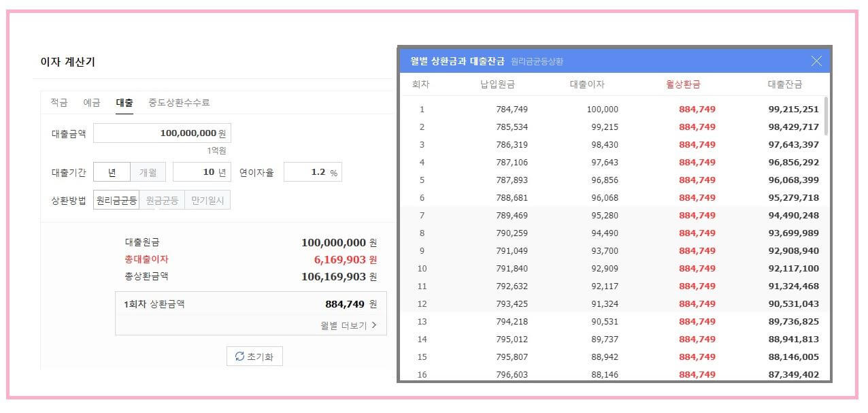868x413 pixels.
Task: Open 월별 더보기 monthly details link
Action: (348, 325)
